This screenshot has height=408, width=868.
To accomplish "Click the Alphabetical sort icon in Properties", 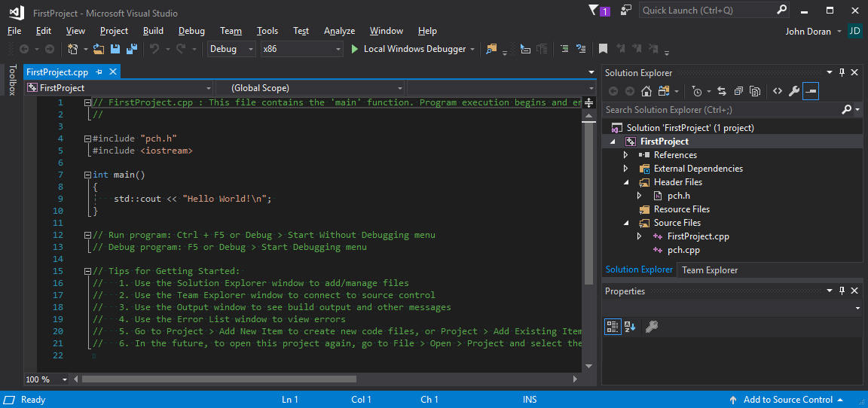I will coord(630,327).
